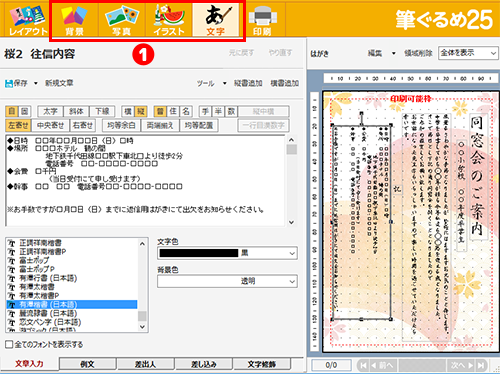
Task: Switch to the 差し込み tab
Action: [x=204, y=364]
